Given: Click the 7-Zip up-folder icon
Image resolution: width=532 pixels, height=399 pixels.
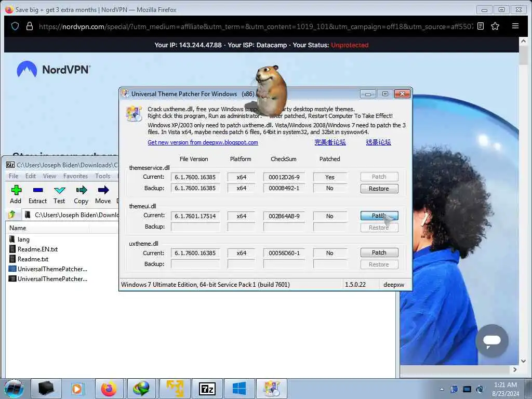Looking at the screenshot, I should click(12, 215).
